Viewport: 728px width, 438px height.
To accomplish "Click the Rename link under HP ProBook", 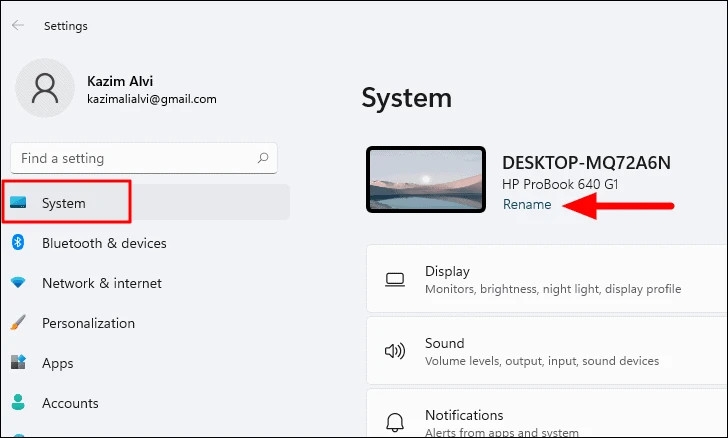I will (x=526, y=204).
